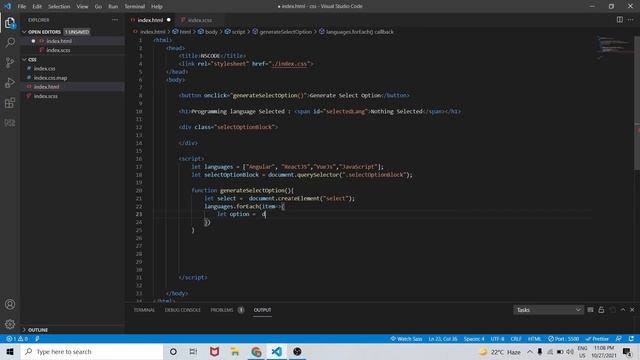The width and height of the screenshot is (640, 360).
Task: Click the clear output icon in panel
Action: (590, 310)
